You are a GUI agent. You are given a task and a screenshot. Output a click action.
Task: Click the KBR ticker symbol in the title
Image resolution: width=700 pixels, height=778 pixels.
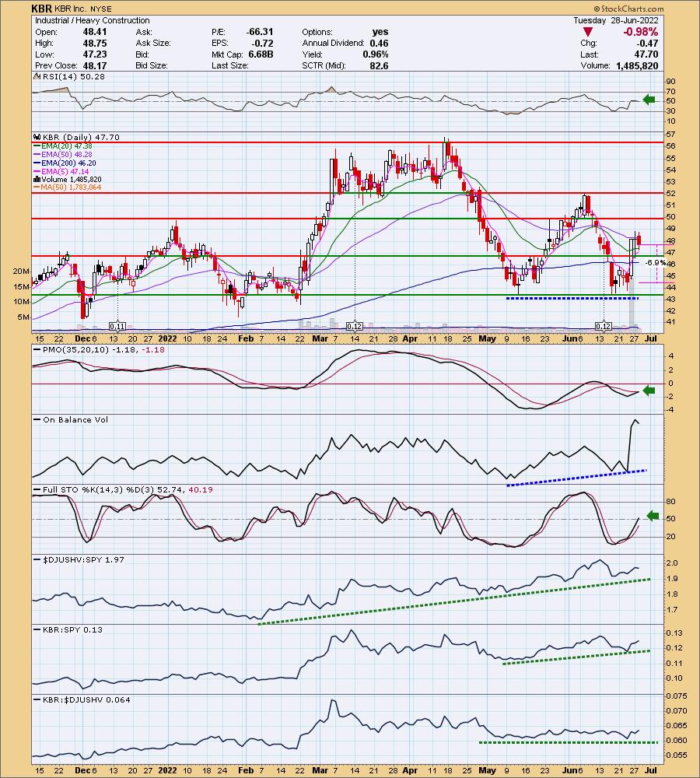pos(42,9)
